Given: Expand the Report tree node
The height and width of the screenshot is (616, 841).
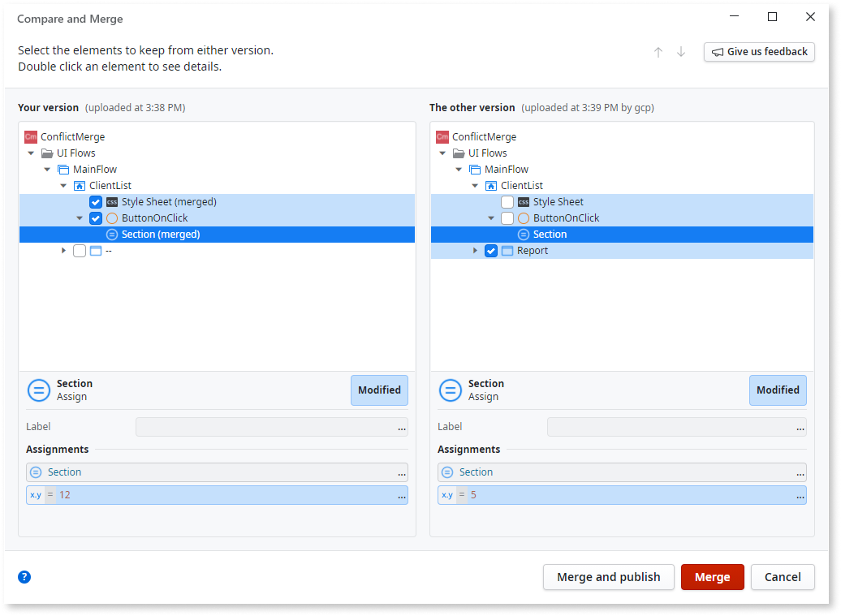Looking at the screenshot, I should (x=475, y=250).
